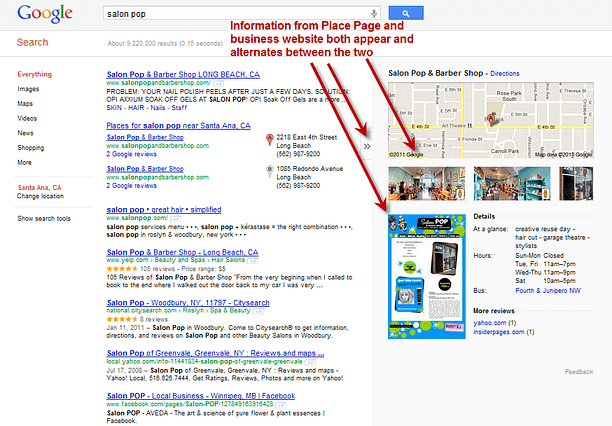Click the Google logo

coord(45,14)
